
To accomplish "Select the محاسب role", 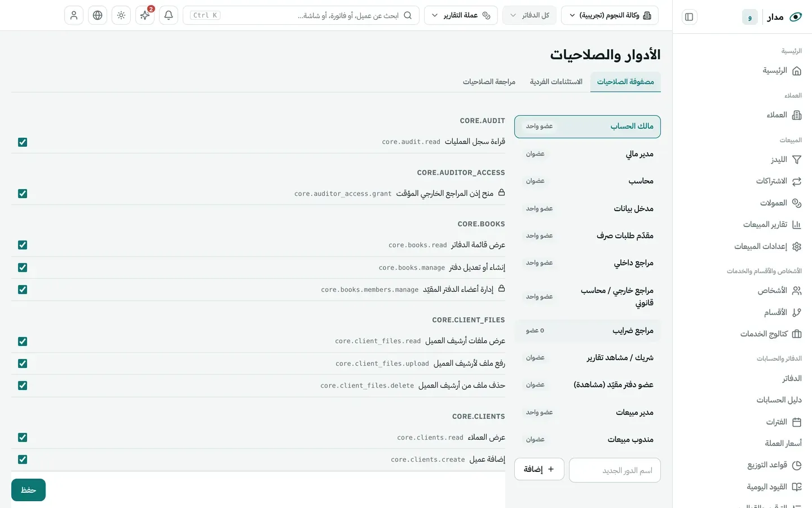I will tap(588, 181).
